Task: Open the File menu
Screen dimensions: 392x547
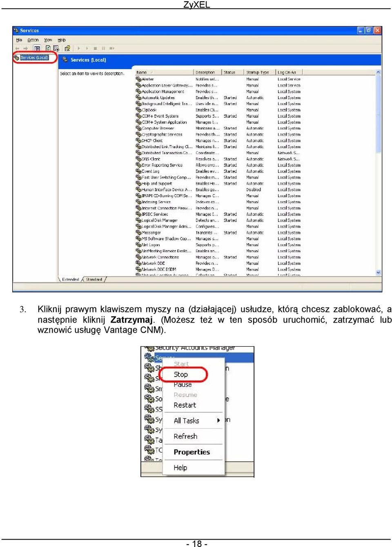Action: pos(19,40)
